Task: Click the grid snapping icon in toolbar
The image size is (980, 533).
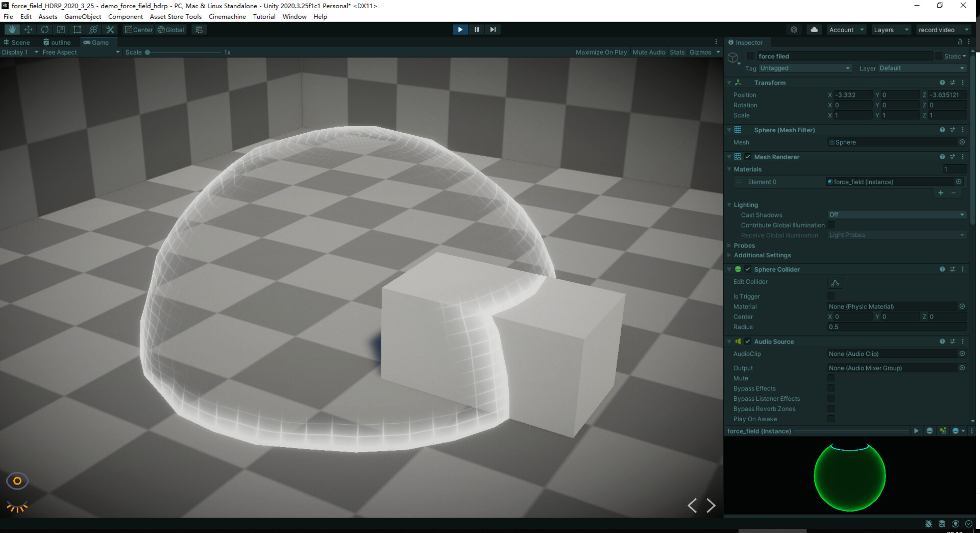Action: point(199,29)
